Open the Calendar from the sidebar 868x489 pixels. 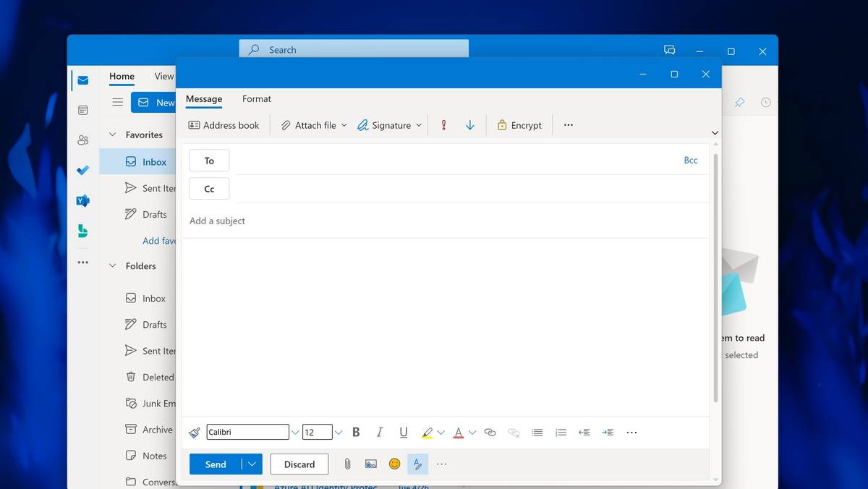[82, 109]
